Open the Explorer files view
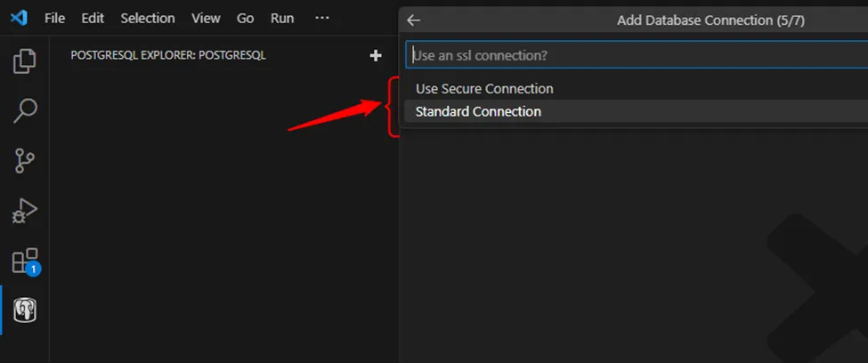868x363 pixels. (25, 61)
